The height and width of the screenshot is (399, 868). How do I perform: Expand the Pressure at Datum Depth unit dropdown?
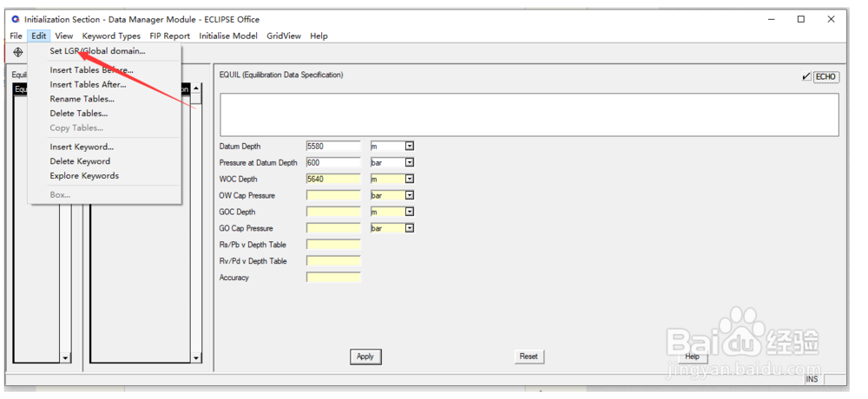point(410,163)
